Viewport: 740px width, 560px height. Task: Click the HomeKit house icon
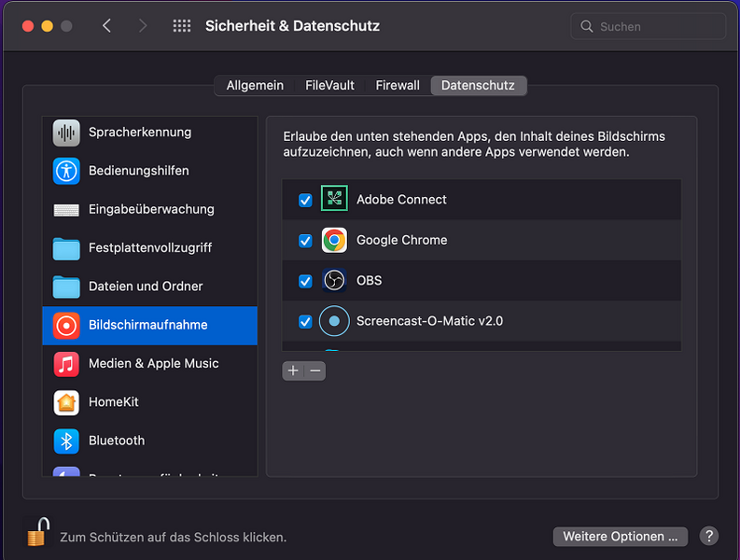pyautogui.click(x=66, y=403)
